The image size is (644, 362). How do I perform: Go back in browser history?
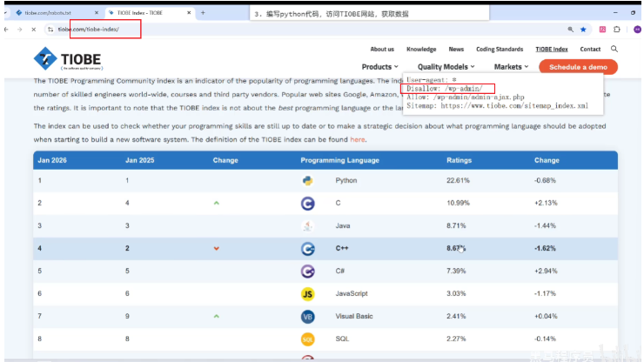[7, 30]
